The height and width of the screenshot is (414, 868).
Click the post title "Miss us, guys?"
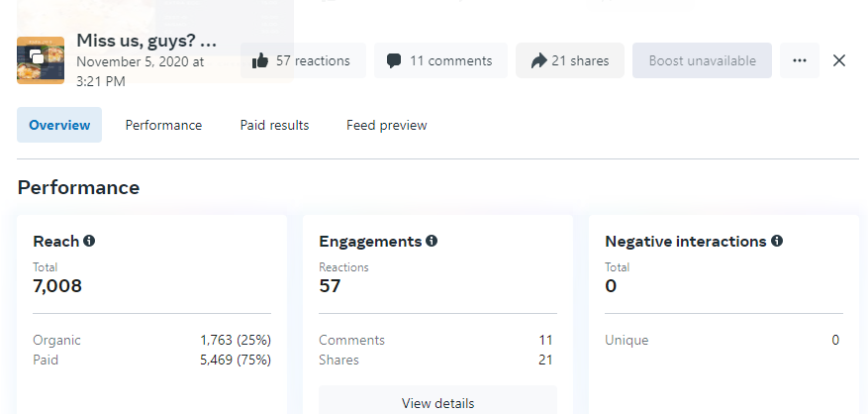(x=145, y=42)
